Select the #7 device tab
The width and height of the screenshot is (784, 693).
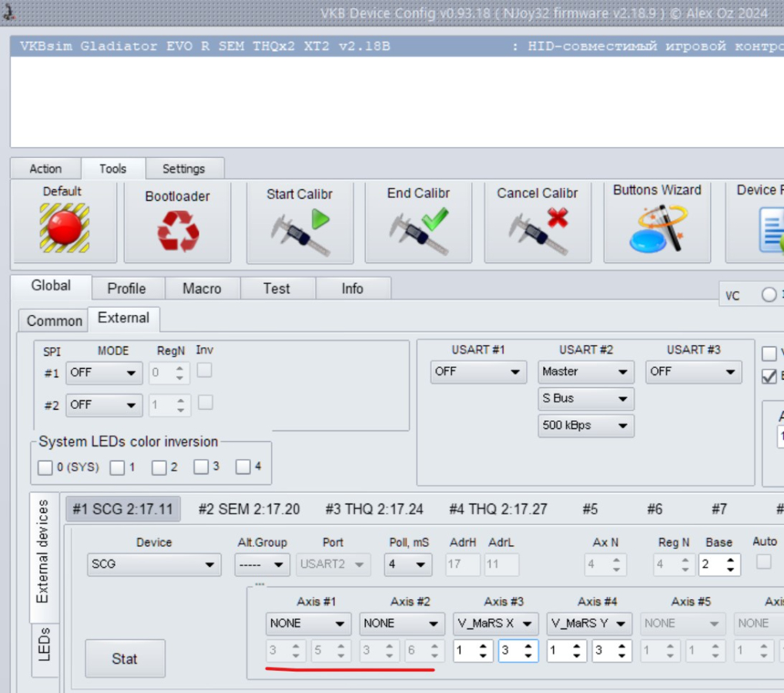coord(719,509)
